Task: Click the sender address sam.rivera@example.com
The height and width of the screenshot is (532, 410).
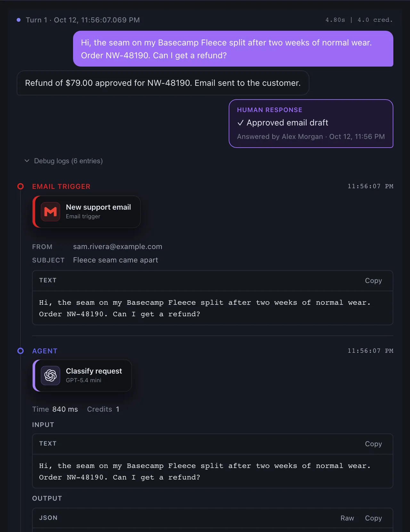Action: tap(118, 247)
